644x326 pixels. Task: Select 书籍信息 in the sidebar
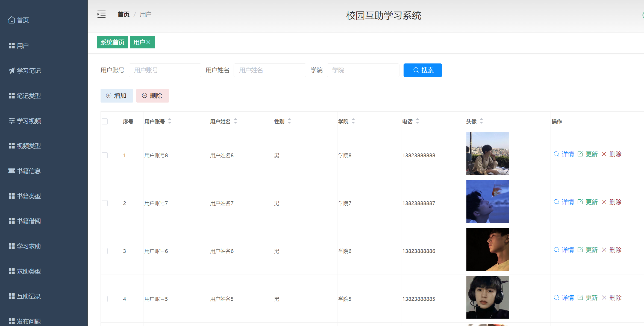29,171
